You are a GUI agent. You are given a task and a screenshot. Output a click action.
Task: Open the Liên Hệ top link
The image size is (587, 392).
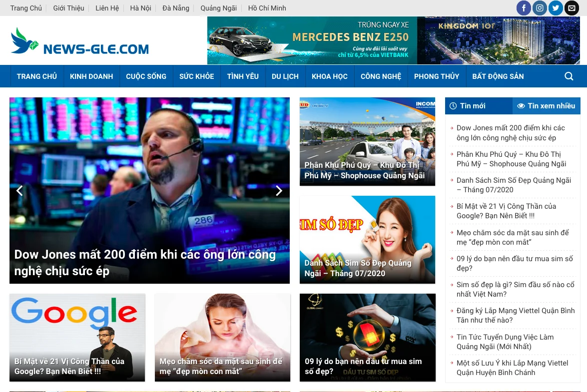107,8
